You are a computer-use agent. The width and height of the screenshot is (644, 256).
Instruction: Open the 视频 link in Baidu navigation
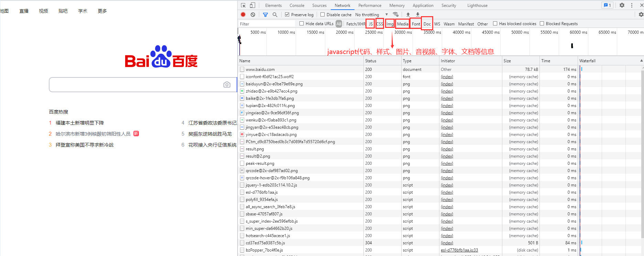44,11
